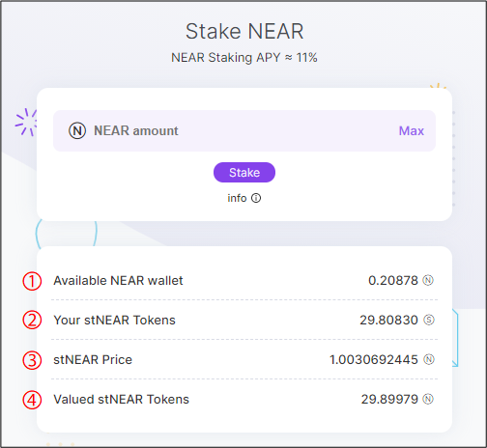Click Max to fill full amount

412,130
